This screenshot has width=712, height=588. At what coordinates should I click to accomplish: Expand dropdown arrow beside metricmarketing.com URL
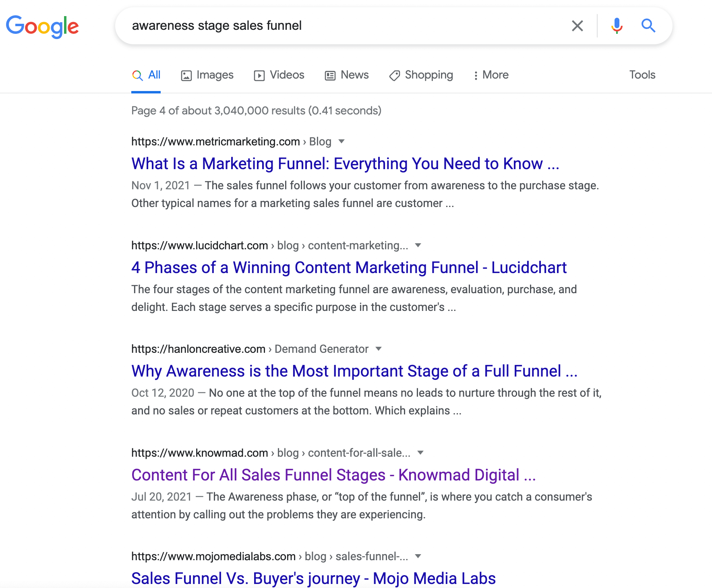pos(342,141)
